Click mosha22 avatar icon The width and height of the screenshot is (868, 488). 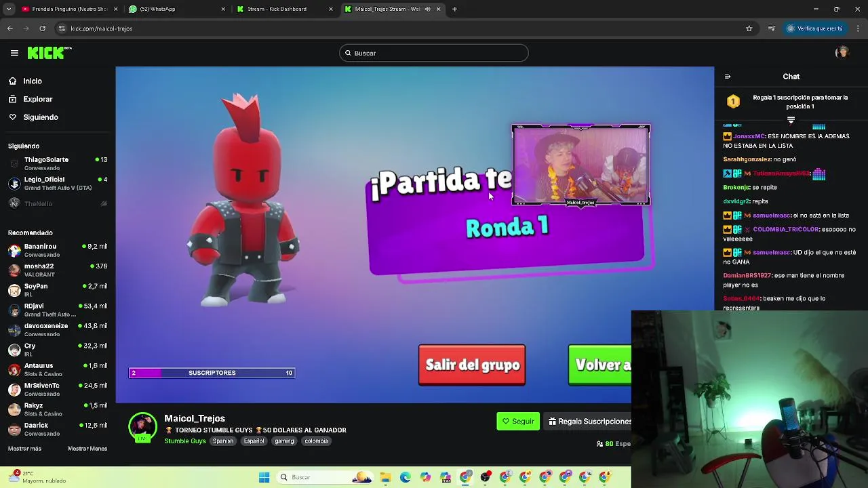14,270
